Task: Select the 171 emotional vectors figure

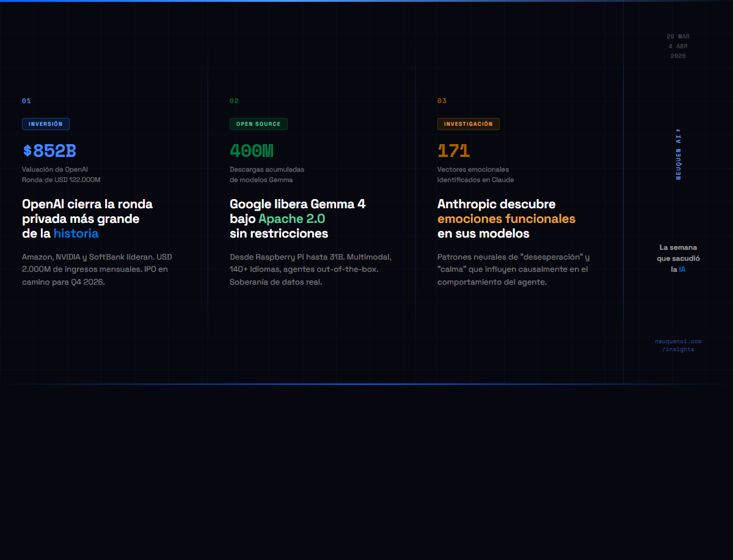Action: coord(454,151)
